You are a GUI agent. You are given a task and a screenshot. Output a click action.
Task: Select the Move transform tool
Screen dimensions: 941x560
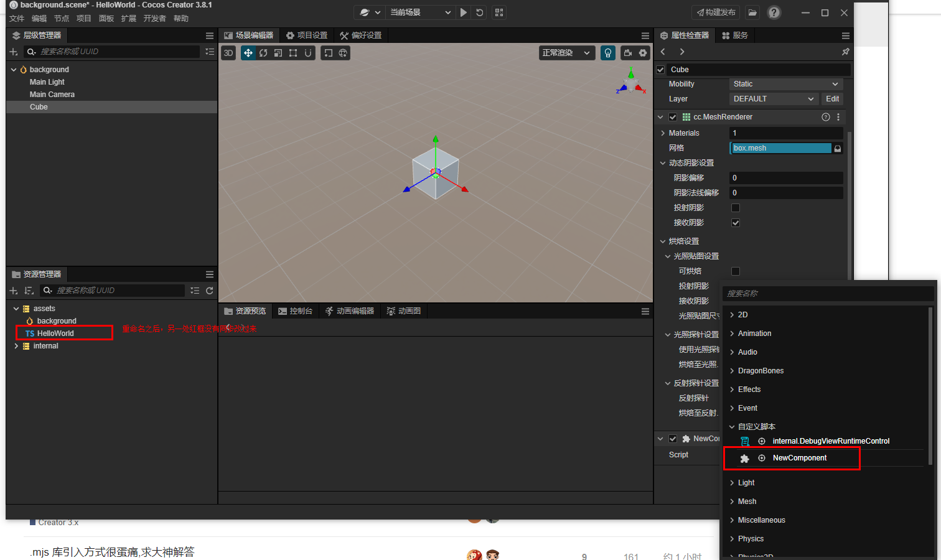(248, 53)
